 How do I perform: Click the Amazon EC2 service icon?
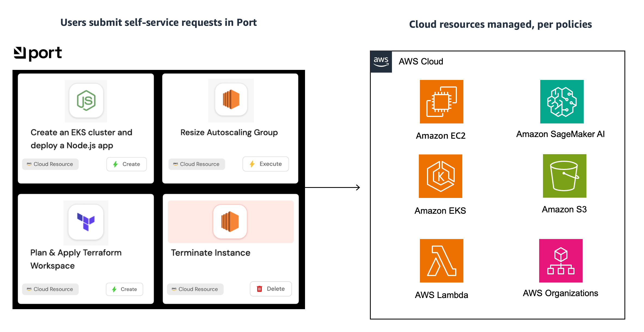(441, 102)
